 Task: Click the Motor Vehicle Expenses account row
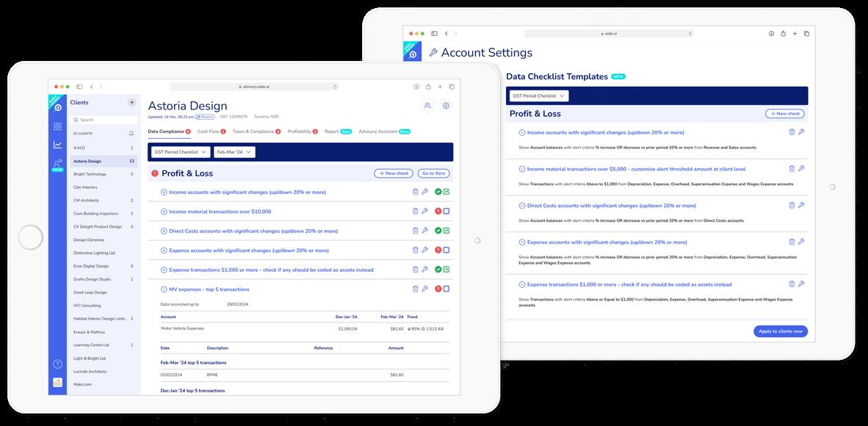305,328
